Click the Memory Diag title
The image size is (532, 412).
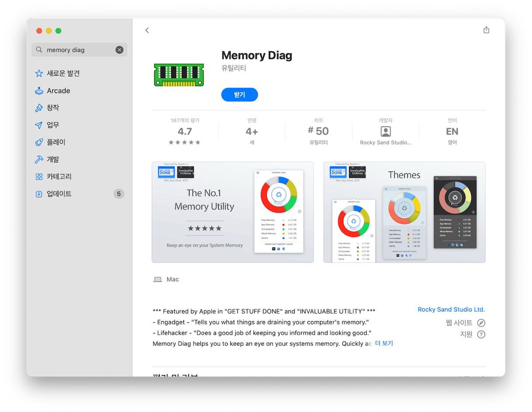coord(257,56)
